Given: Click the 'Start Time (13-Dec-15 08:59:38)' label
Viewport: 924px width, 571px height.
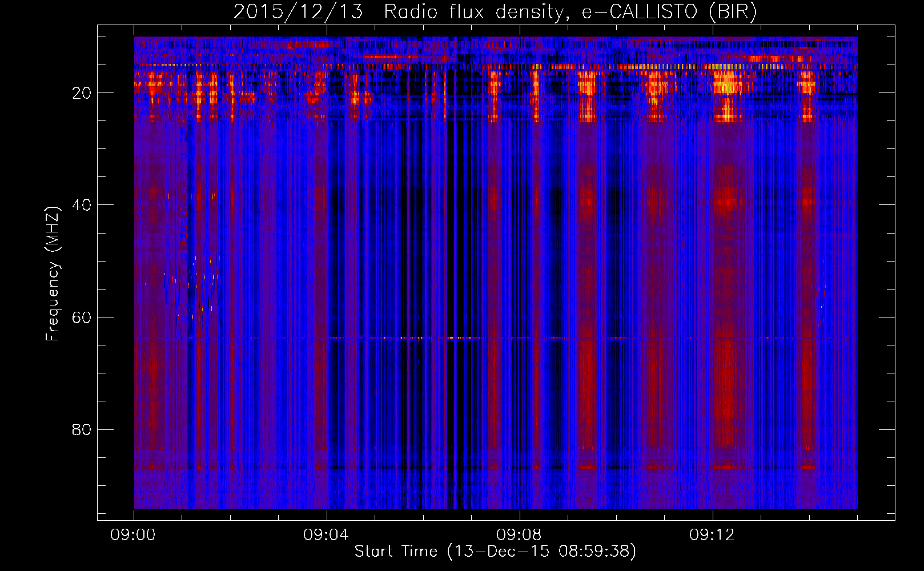Looking at the screenshot, I should [495, 552].
